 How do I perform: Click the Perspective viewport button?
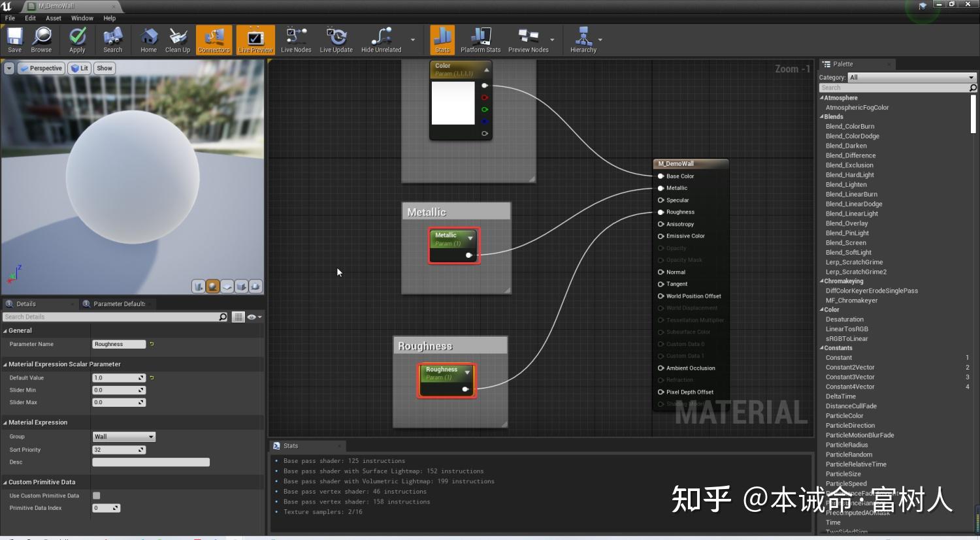41,68
